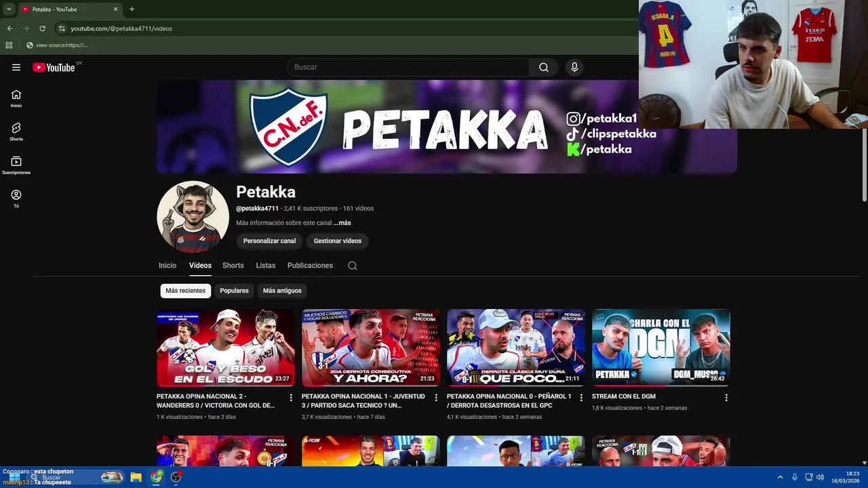Click the channel banner image
This screenshot has width=868, height=488.
pos(447,127)
